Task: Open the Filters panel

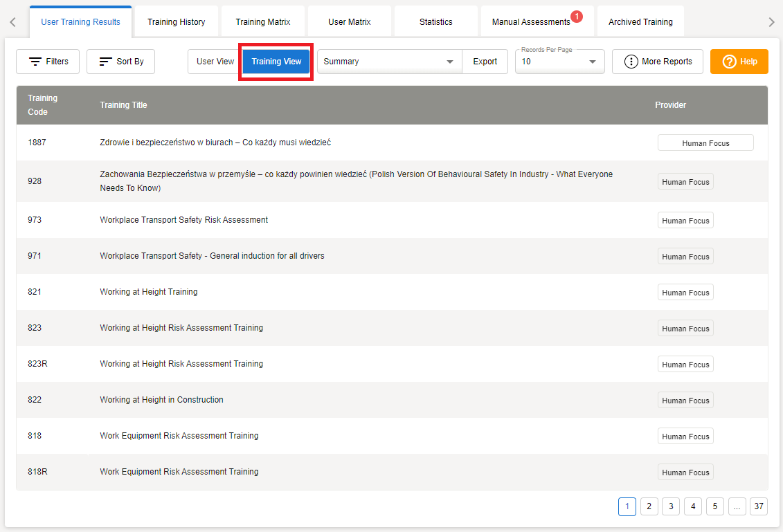Action: pyautogui.click(x=48, y=62)
